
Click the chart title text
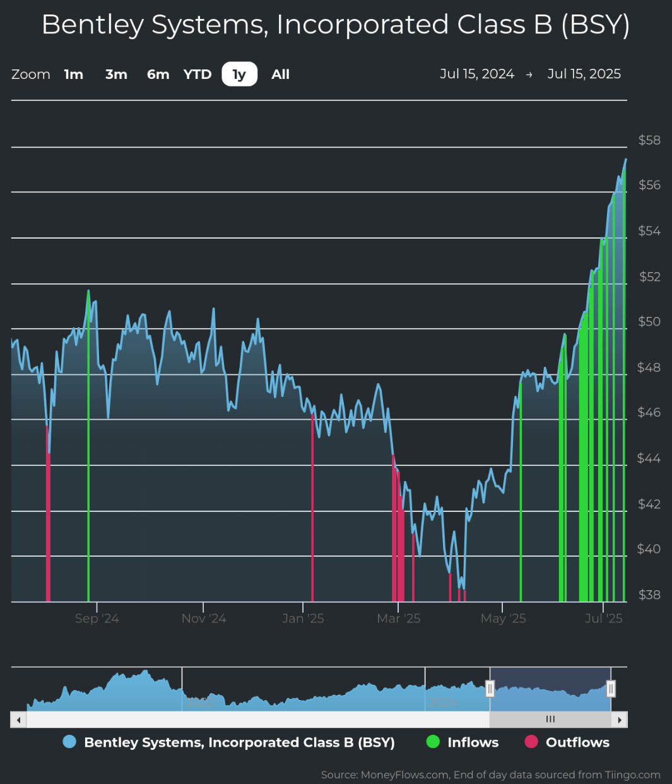(336, 25)
